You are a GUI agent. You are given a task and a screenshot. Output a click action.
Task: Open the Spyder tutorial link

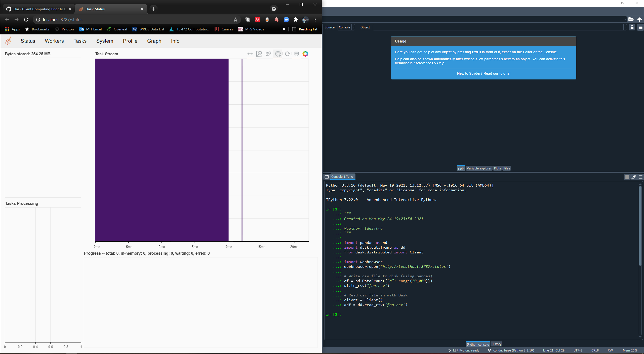click(505, 73)
